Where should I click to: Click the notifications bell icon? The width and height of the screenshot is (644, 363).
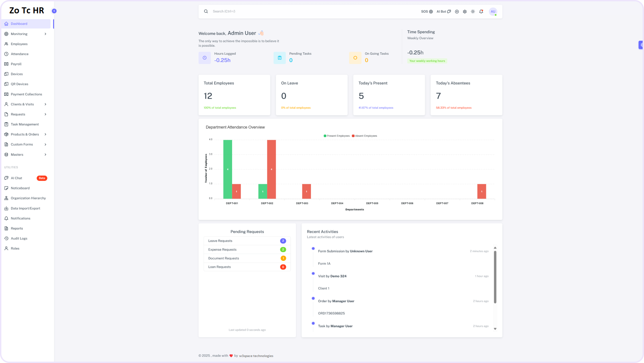[481, 11]
